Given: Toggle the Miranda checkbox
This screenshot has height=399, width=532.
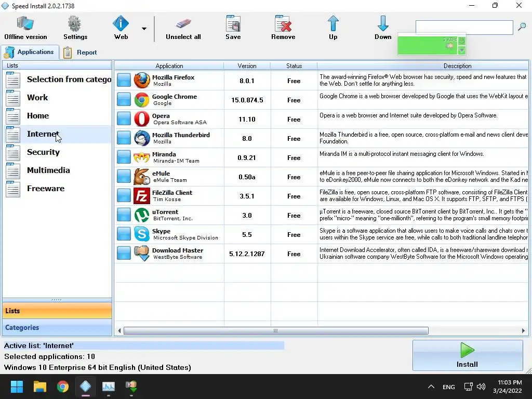Looking at the screenshot, I should [x=124, y=157].
